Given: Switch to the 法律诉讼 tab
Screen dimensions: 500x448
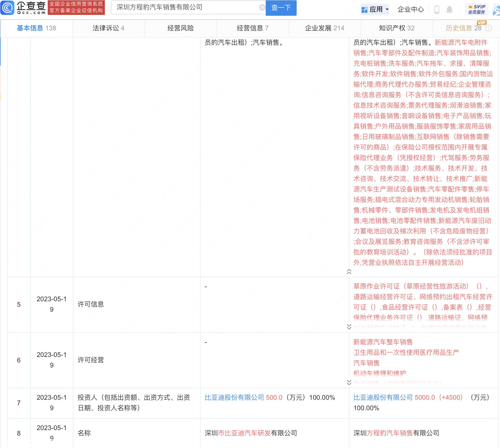Looking at the screenshot, I should [x=108, y=28].
